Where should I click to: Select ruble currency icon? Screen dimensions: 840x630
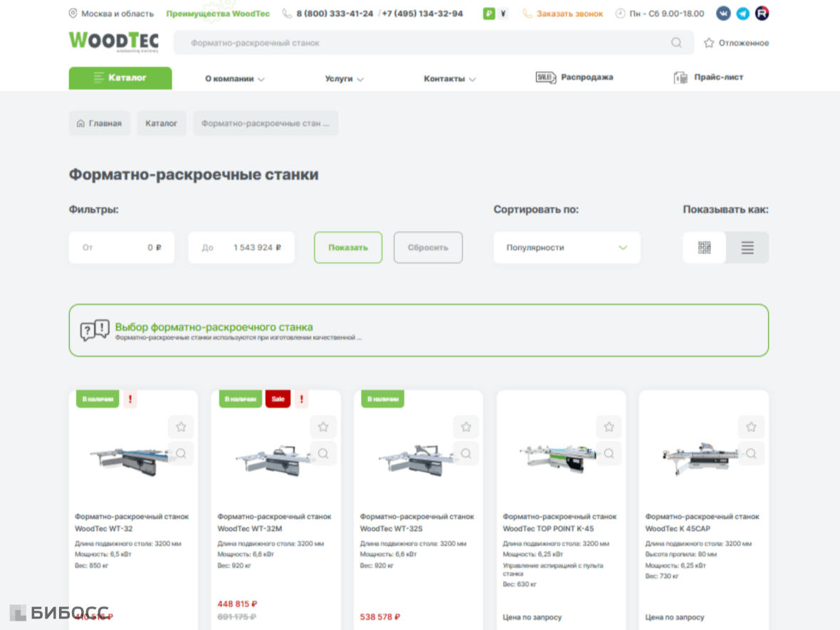tap(488, 14)
